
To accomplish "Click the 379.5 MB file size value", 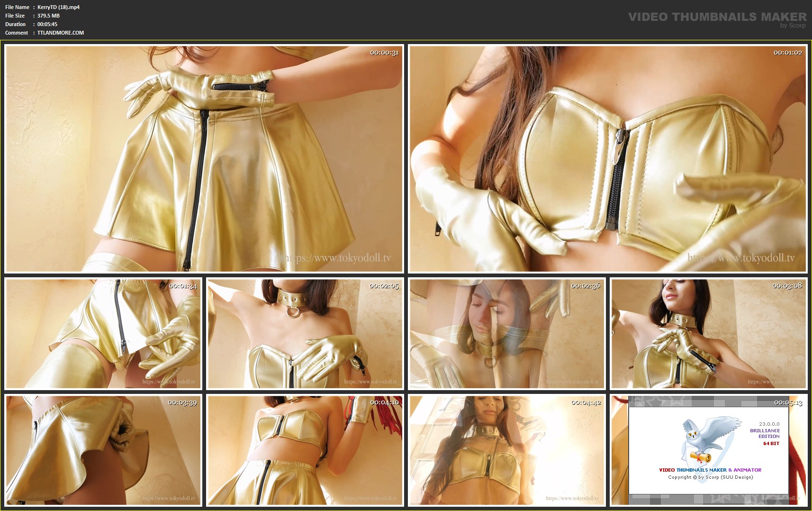I will [48, 16].
